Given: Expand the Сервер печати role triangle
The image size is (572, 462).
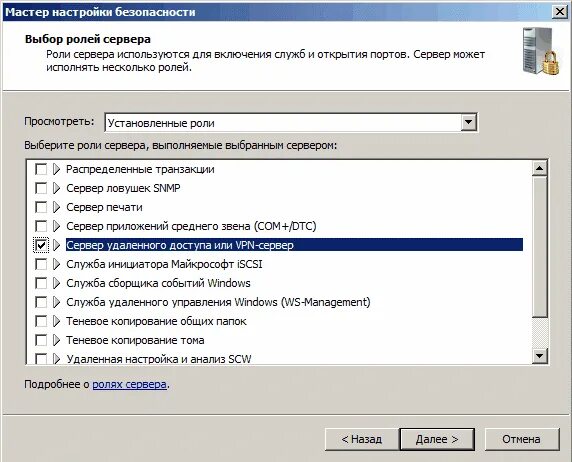Looking at the screenshot, I should (x=56, y=207).
